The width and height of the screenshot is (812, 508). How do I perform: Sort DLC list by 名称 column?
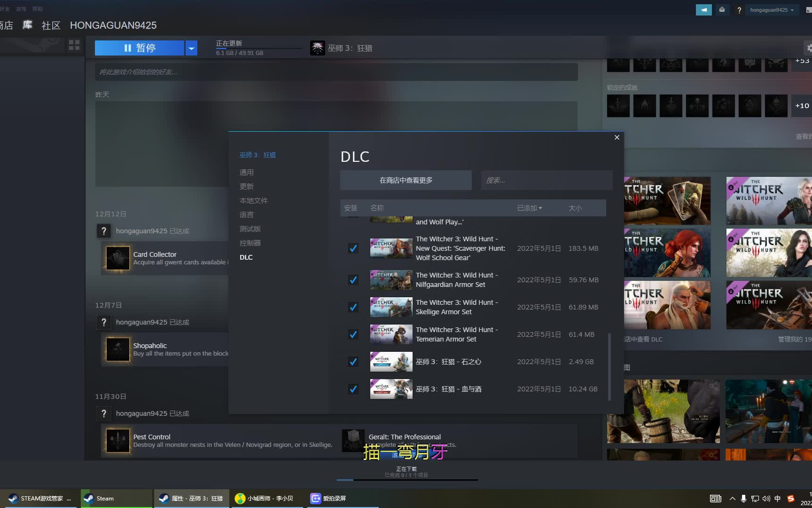click(x=377, y=208)
